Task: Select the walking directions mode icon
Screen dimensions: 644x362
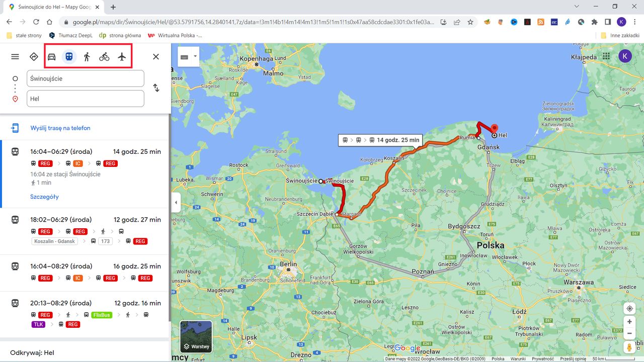Action: 87,56
